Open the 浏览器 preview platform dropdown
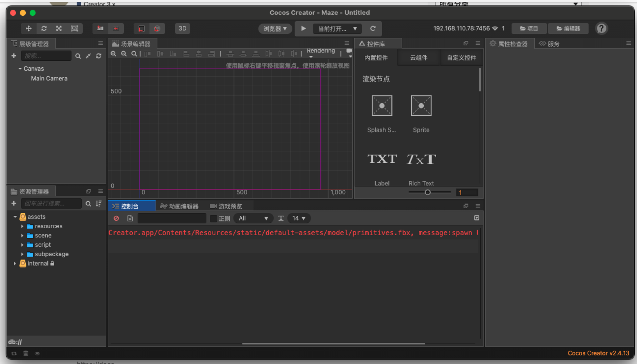This screenshot has width=637, height=364. coord(275,28)
